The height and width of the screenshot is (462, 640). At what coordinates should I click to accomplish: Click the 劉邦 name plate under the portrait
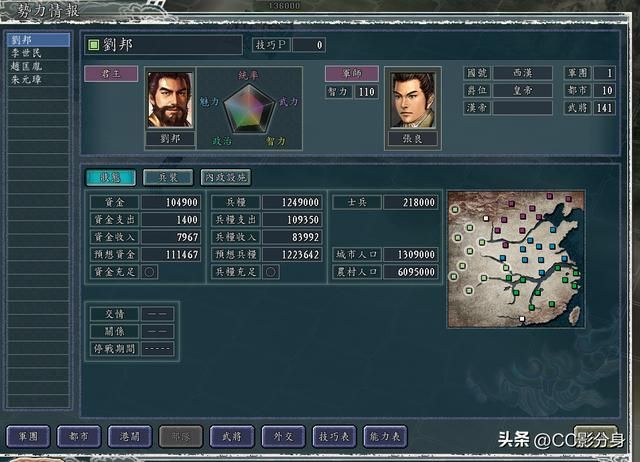click(x=170, y=139)
